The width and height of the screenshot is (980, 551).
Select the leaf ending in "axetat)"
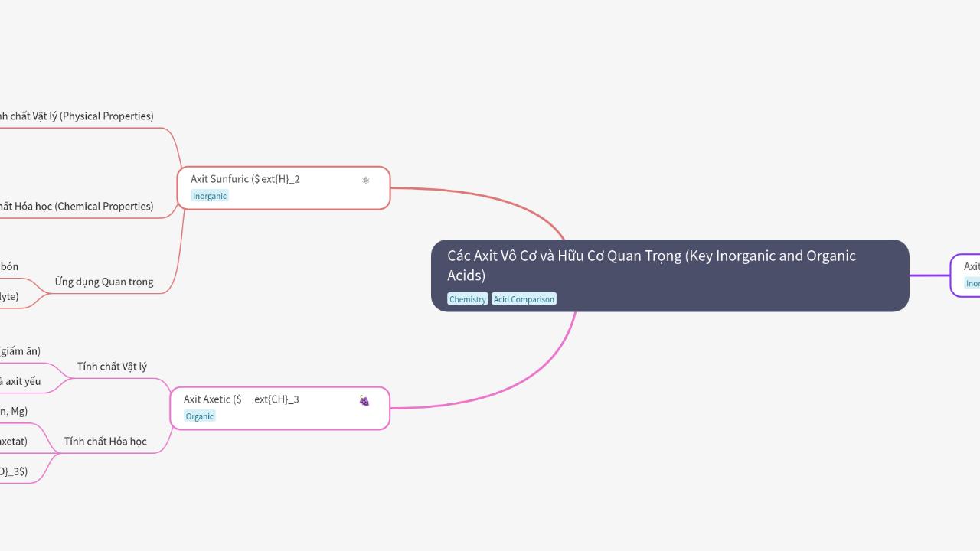pos(14,441)
